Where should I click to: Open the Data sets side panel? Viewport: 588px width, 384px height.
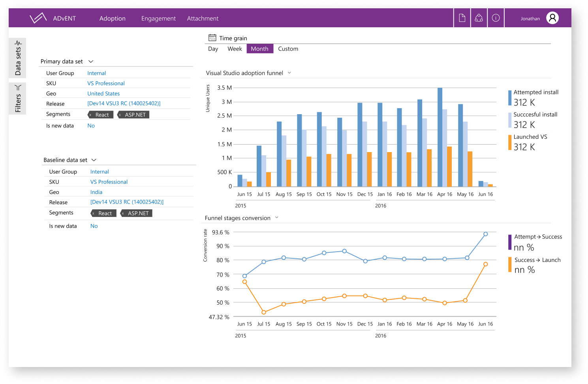tap(18, 58)
